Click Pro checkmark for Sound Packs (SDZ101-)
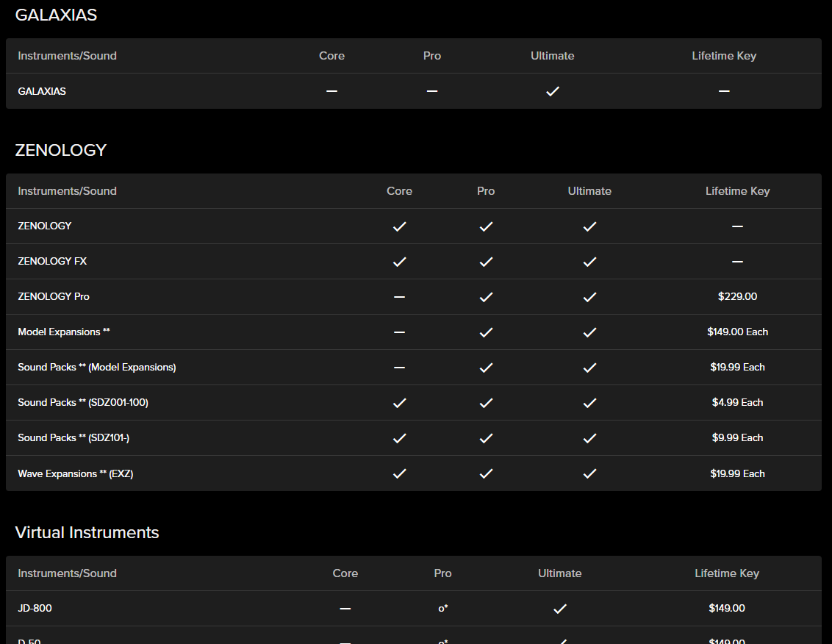Viewport: 832px width, 644px height. tap(486, 438)
